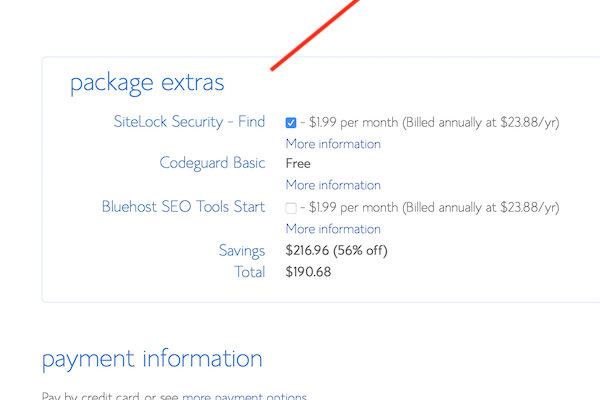Click the more payment options link

click(x=244, y=396)
